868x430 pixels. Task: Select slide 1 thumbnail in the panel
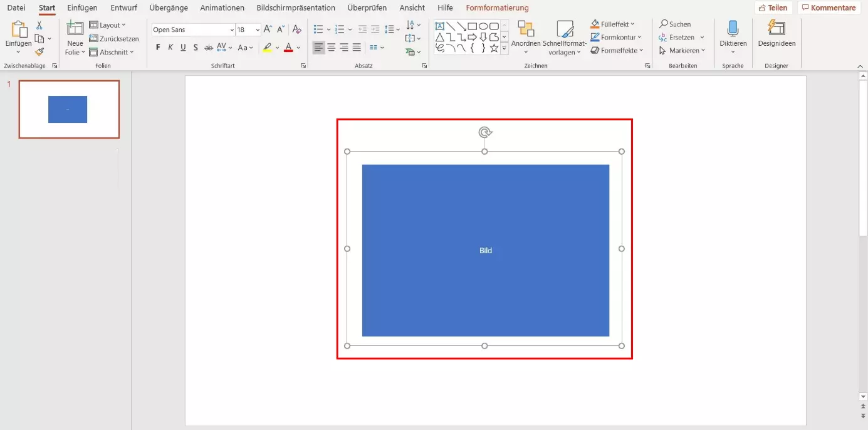[x=69, y=109]
